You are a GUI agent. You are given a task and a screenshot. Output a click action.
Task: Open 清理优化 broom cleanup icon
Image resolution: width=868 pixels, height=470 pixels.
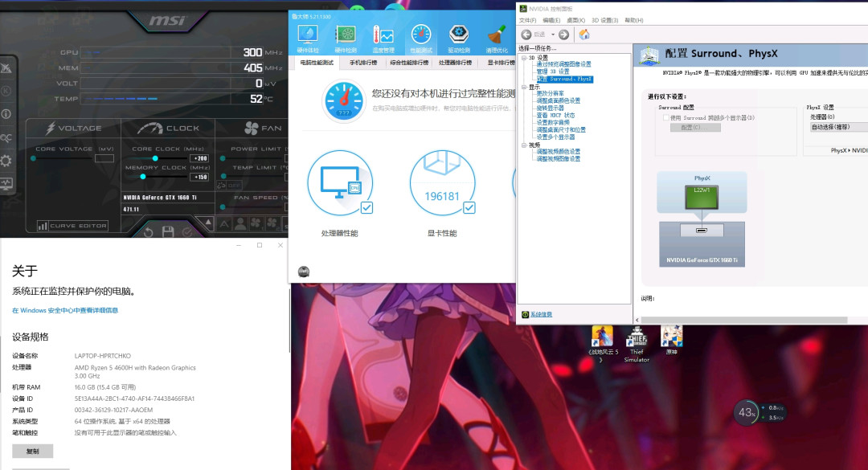click(x=497, y=39)
